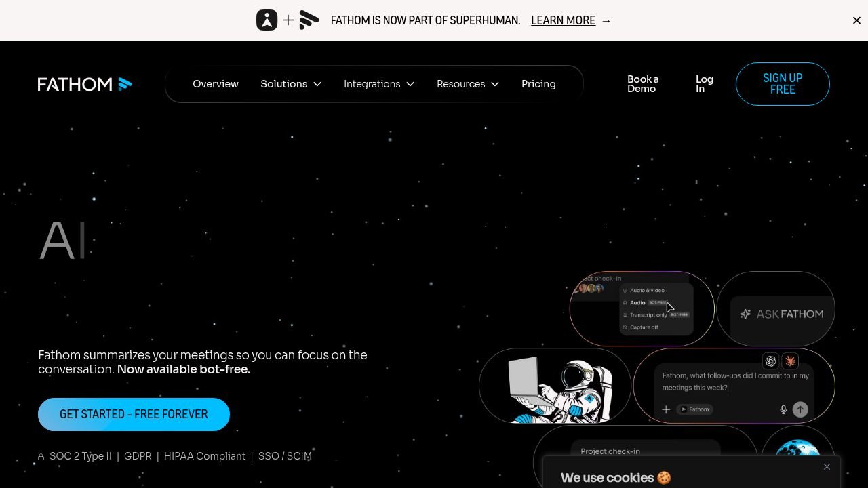Click participant avatars in check-in mockup
This screenshot has width=868, height=488.
pos(589,288)
